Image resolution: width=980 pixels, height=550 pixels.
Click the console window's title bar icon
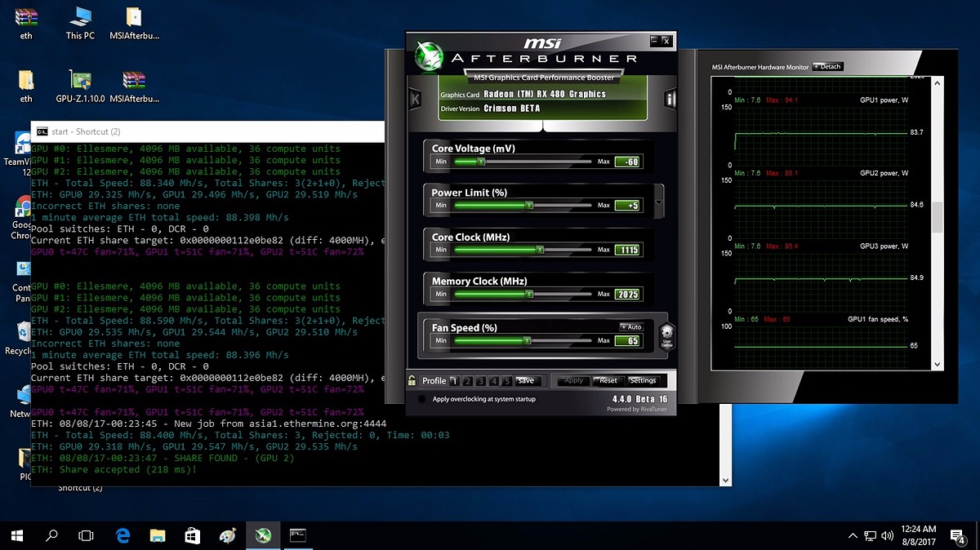click(x=42, y=131)
